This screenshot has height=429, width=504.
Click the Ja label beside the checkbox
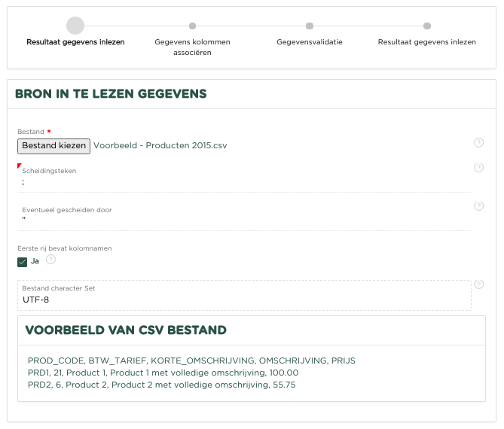[35, 261]
